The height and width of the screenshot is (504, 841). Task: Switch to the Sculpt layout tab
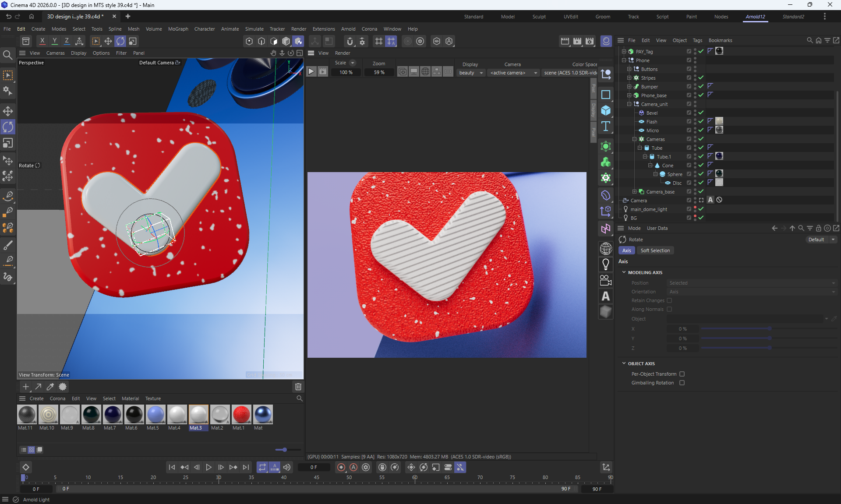pos(539,17)
